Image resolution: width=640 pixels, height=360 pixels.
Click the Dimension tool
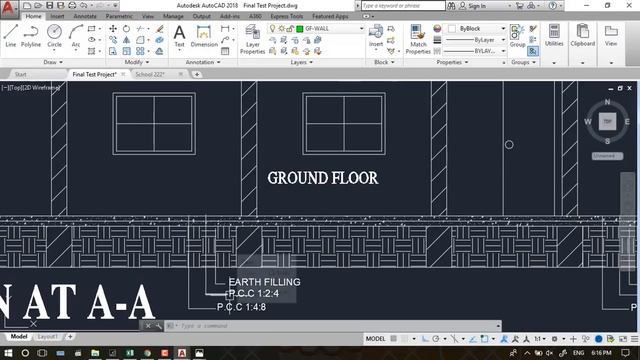204,36
